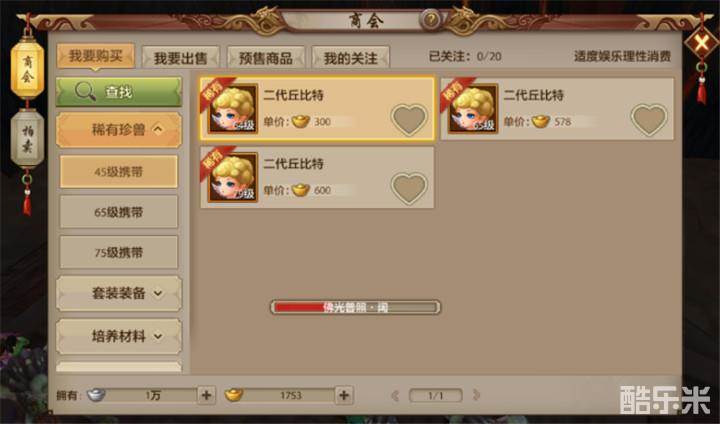Image resolution: width=720 pixels, height=424 pixels.
Task: Select the 二代丘比特 listing priced 578
Action: 557,108
